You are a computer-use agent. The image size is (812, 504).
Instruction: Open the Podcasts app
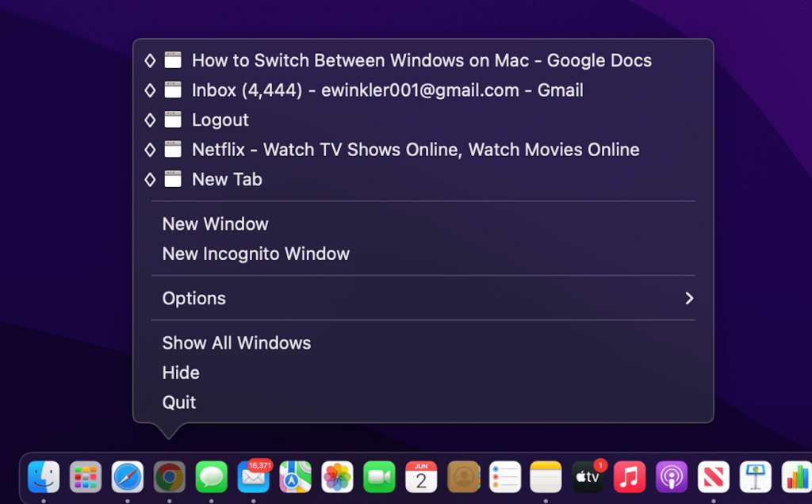tap(672, 476)
